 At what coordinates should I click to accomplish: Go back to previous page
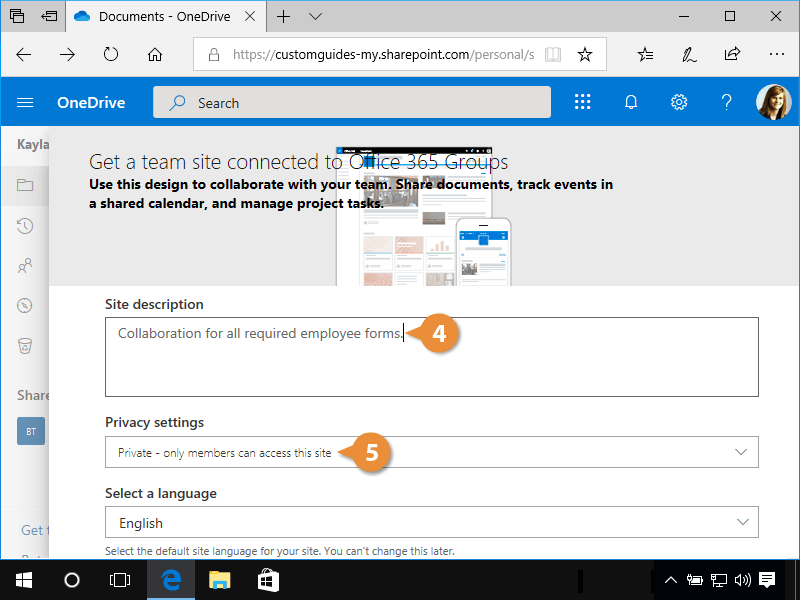tap(24, 54)
